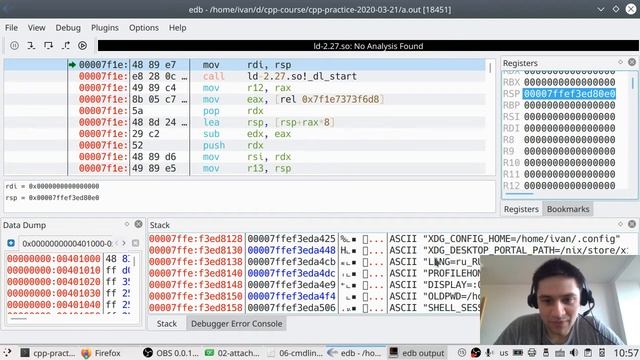Select the highlighted RSP register value
The height and width of the screenshot is (360, 640).
(569, 94)
